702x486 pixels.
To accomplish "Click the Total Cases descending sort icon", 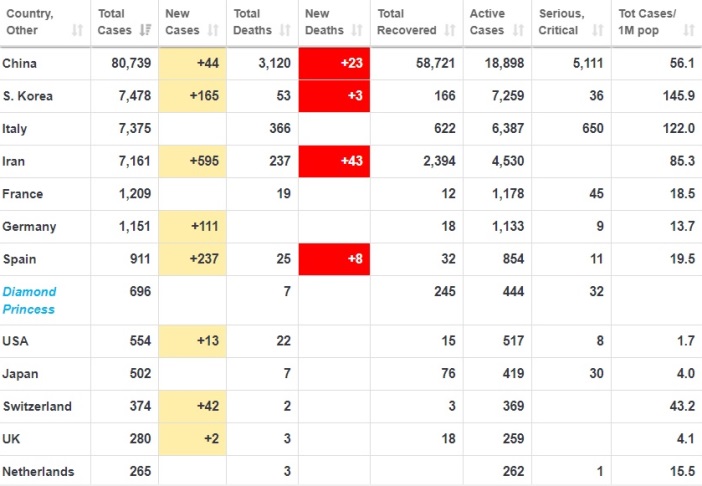I will (x=146, y=30).
